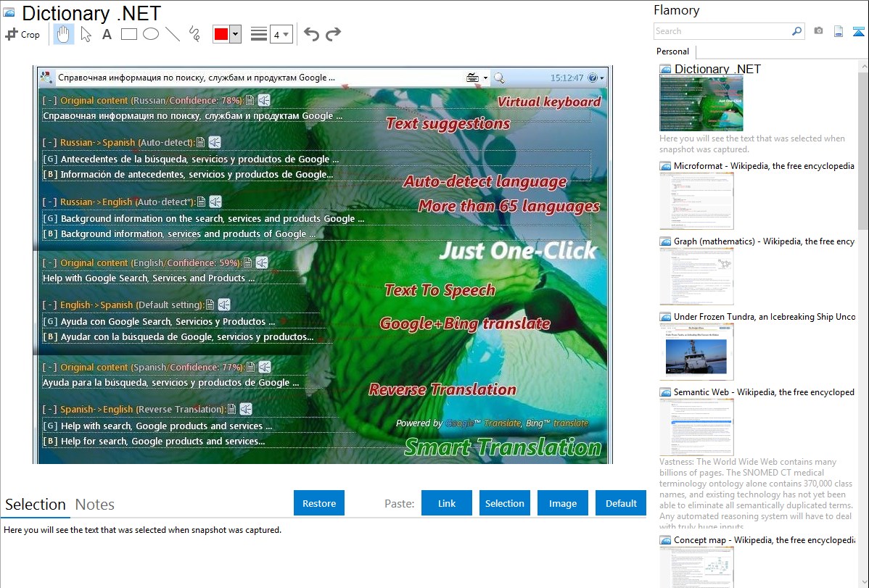Click the camera capture snapshot icon
This screenshot has width=869, height=588.
[x=818, y=31]
